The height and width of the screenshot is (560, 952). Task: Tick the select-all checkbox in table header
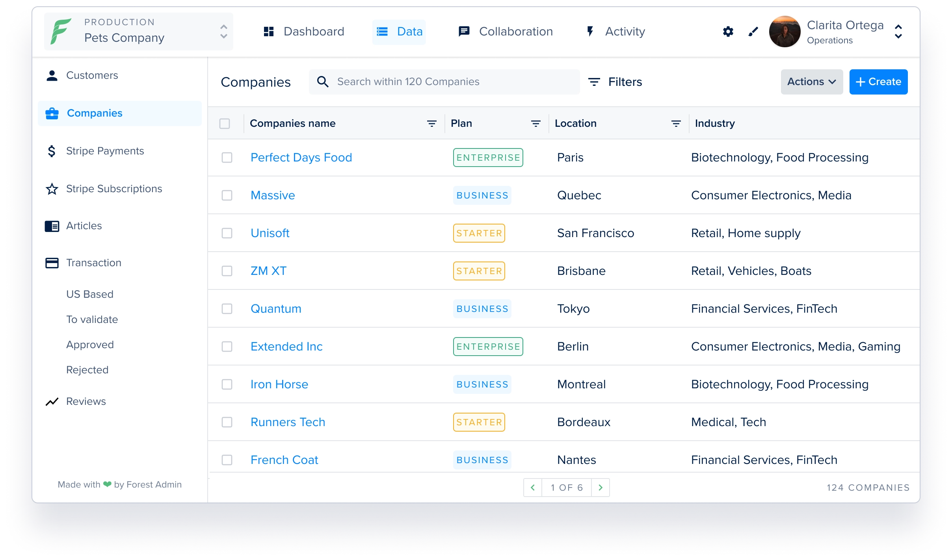pos(225,124)
